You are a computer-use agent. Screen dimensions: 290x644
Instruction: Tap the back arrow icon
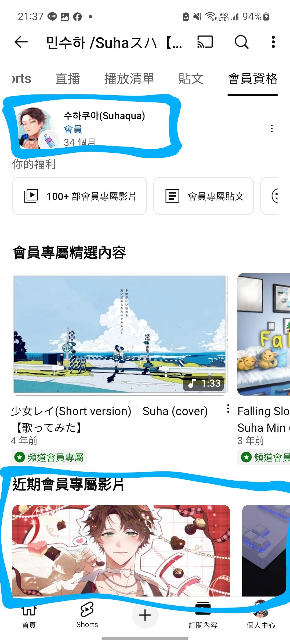pos(21,42)
